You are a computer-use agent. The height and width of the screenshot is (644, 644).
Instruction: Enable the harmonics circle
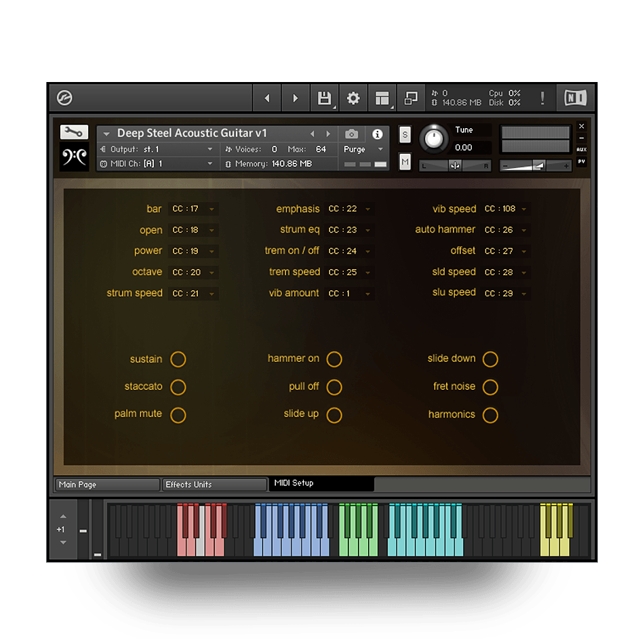pyautogui.click(x=490, y=415)
